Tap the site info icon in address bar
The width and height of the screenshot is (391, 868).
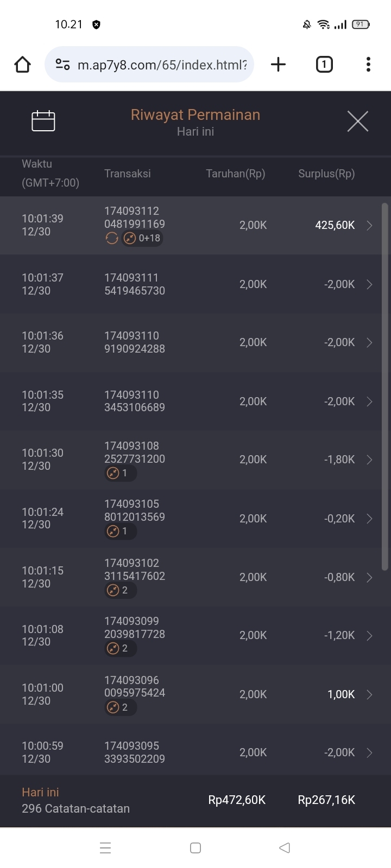(63, 65)
